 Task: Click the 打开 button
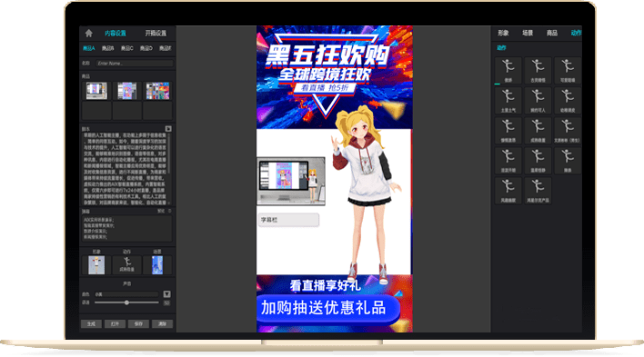(115, 323)
